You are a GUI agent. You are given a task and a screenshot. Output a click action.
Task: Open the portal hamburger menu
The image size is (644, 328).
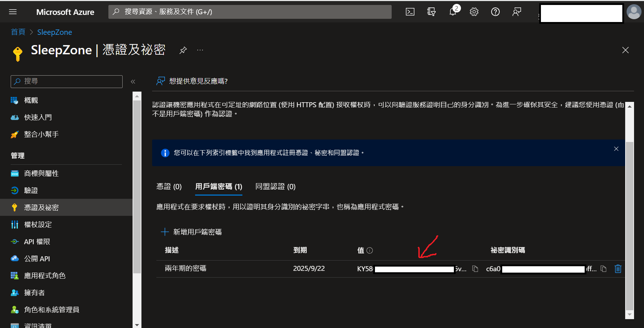point(13,12)
